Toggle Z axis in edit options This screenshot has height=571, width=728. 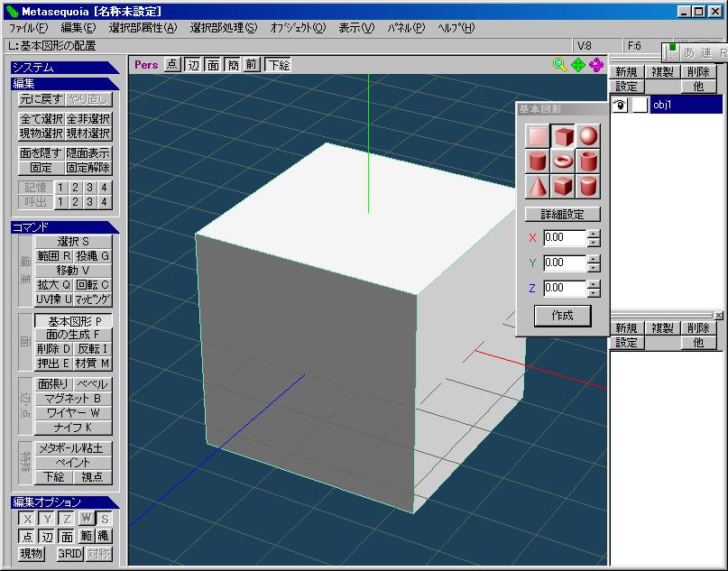pyautogui.click(x=67, y=519)
